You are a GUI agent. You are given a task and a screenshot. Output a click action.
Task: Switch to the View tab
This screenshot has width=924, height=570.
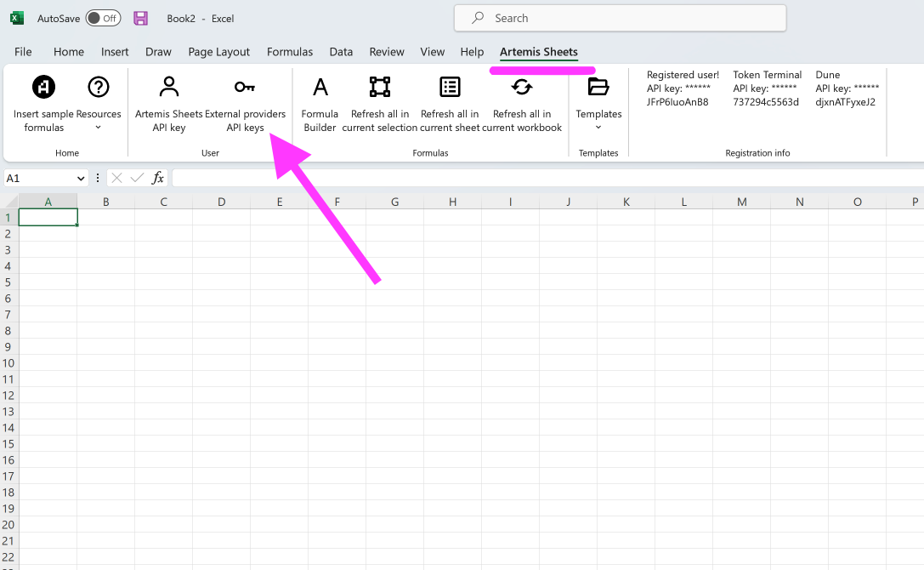[x=433, y=52]
